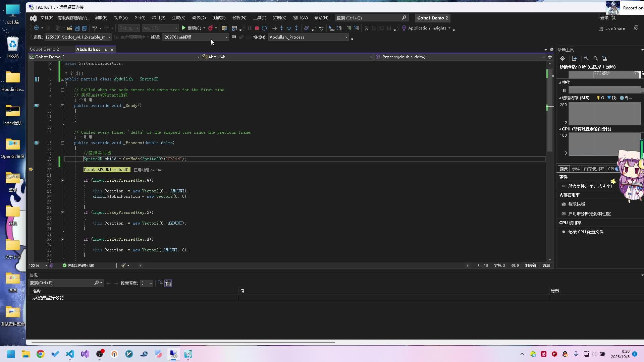Screen dimensions: 644x362
Task: Click the Step Into down-arrow icon
Action: 281,28
